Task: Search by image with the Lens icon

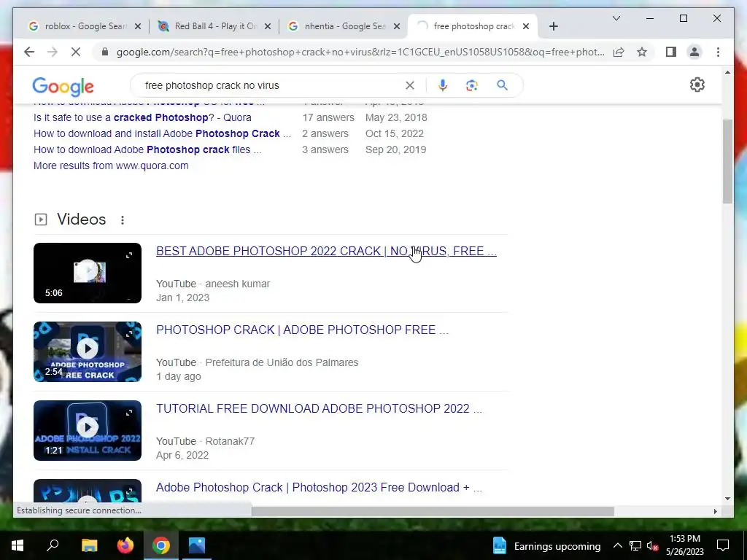Action: (472, 85)
